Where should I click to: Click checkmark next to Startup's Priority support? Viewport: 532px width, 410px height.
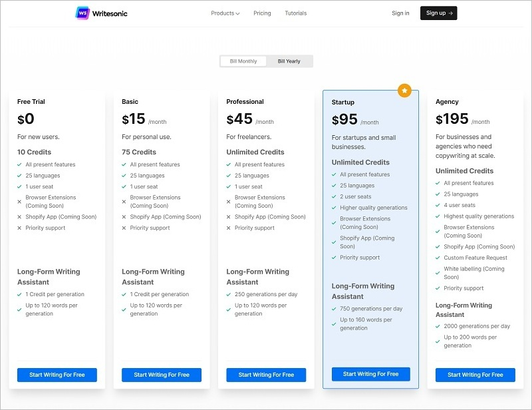click(x=334, y=258)
